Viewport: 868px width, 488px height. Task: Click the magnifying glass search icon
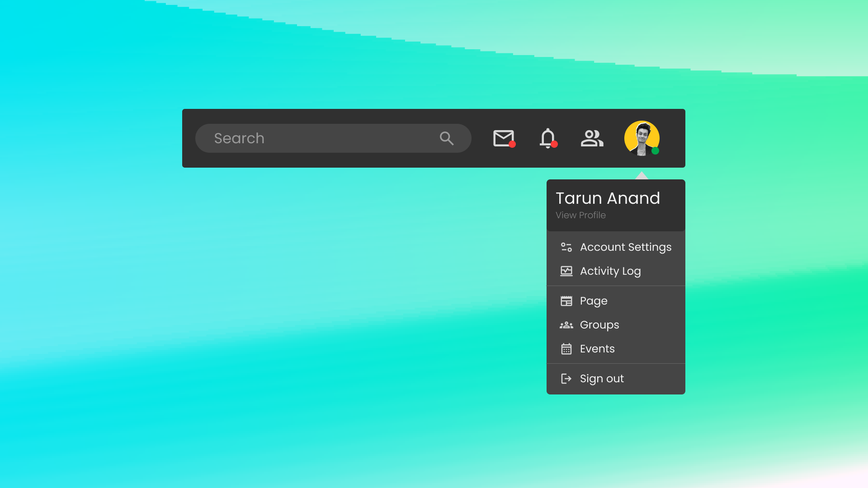[x=447, y=138]
